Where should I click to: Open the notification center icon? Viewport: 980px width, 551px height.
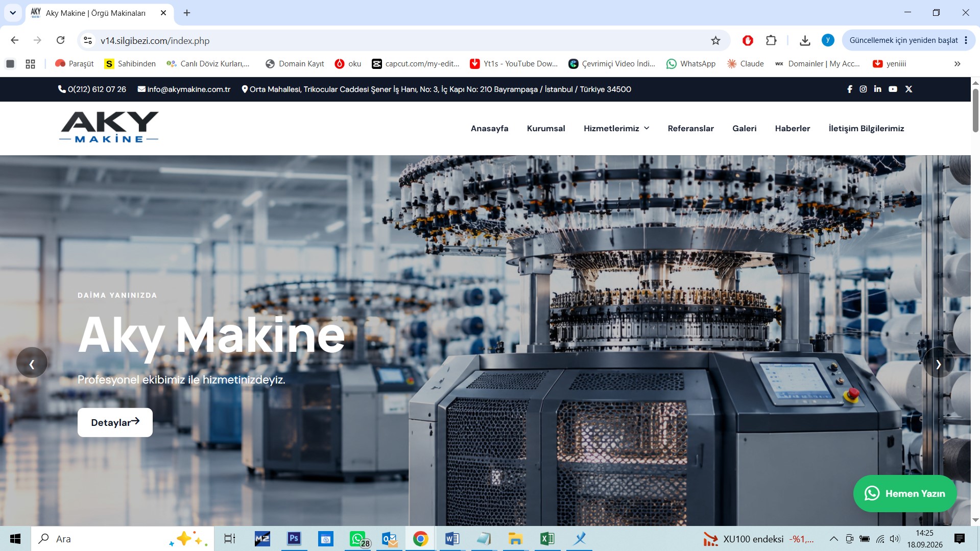tap(960, 539)
